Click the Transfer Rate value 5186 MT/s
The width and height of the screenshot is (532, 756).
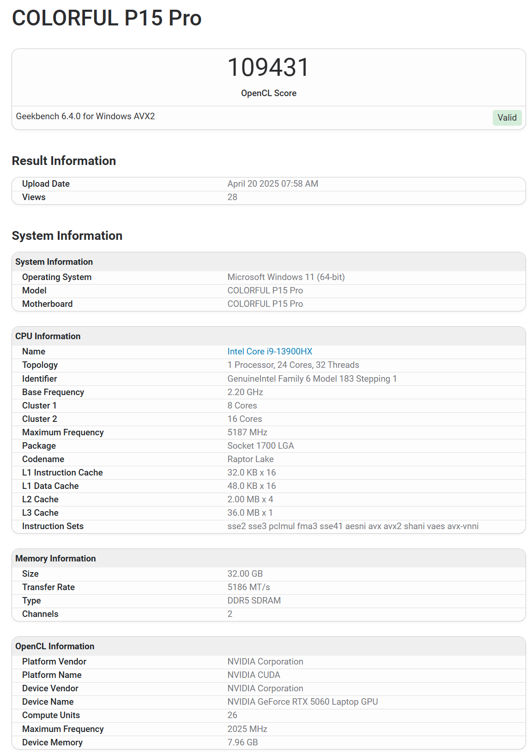pos(248,587)
